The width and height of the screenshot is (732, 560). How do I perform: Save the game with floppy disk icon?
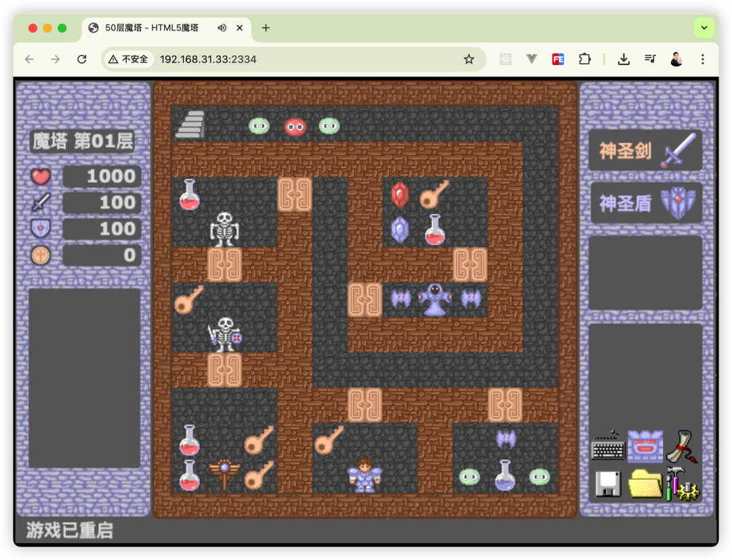(607, 484)
